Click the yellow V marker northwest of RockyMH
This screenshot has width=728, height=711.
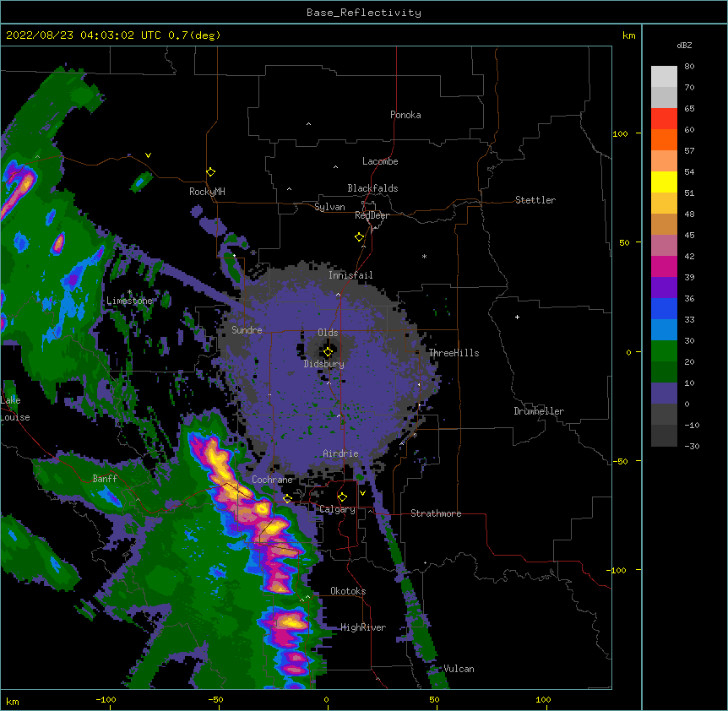[148, 155]
